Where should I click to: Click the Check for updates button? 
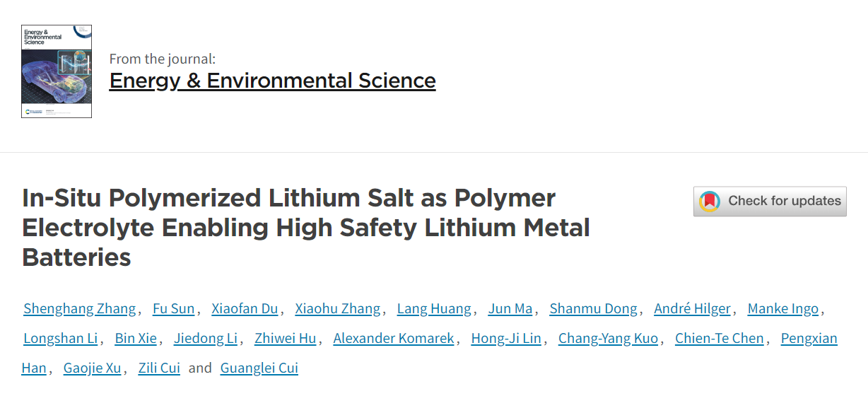pos(770,202)
